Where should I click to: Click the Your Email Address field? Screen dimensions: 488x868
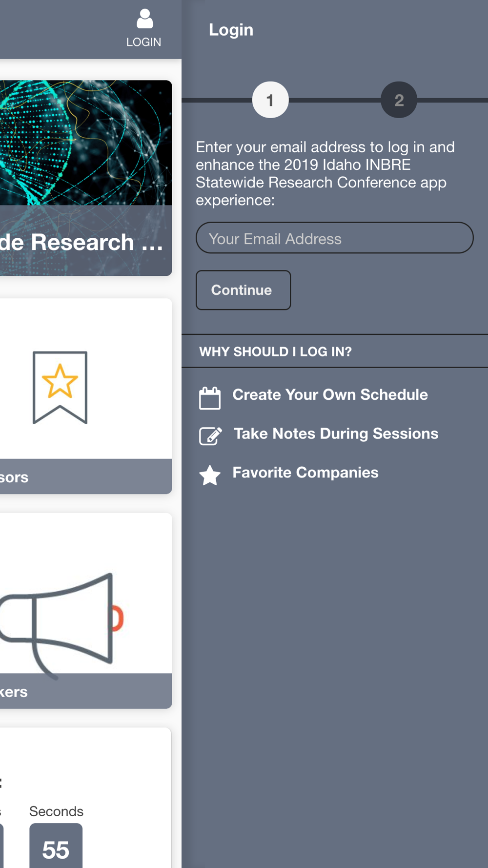tap(334, 238)
